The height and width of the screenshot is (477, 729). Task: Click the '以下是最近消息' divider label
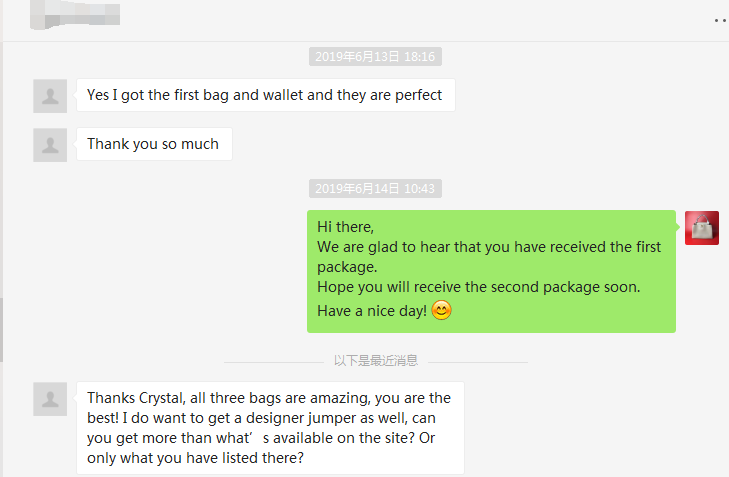click(375, 360)
